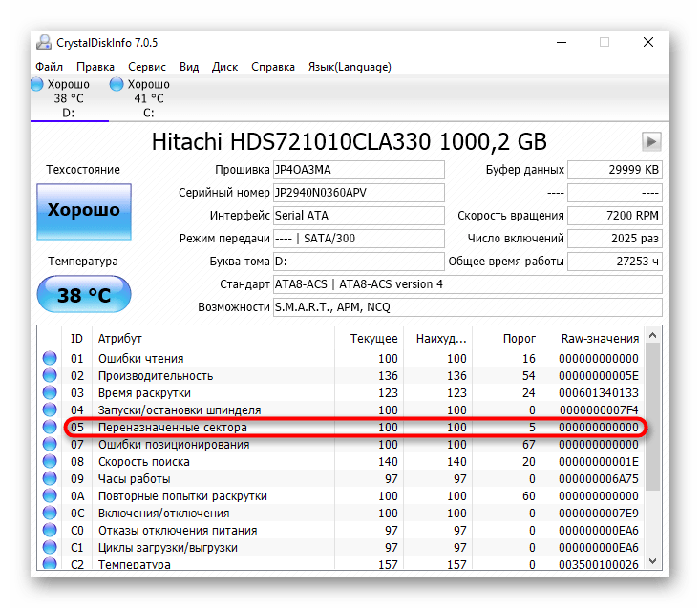Click total work time field 27253 ч
Image resolution: width=700 pixels, height=608 pixels.
(615, 262)
